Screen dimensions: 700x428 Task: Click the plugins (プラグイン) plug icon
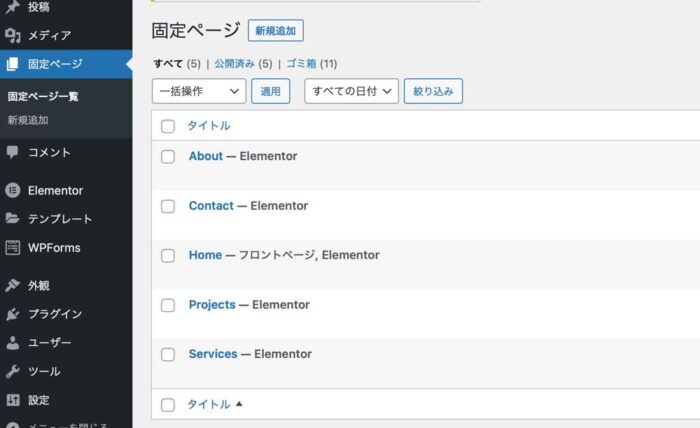click(13, 314)
